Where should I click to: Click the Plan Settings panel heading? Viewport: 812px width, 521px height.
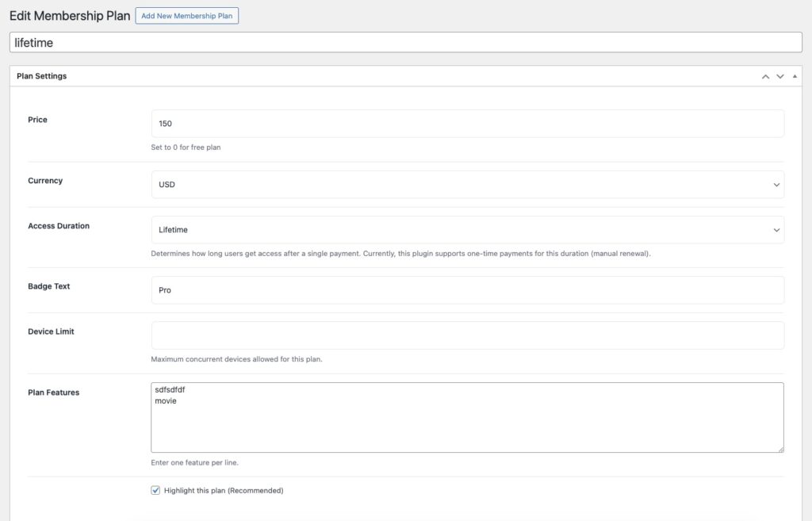click(x=42, y=76)
